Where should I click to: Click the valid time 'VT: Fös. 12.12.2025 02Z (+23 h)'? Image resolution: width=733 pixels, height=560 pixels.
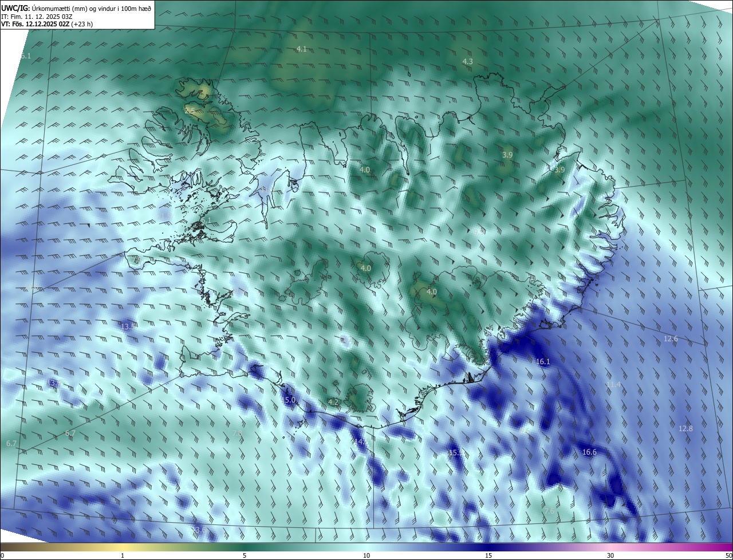[47, 25]
